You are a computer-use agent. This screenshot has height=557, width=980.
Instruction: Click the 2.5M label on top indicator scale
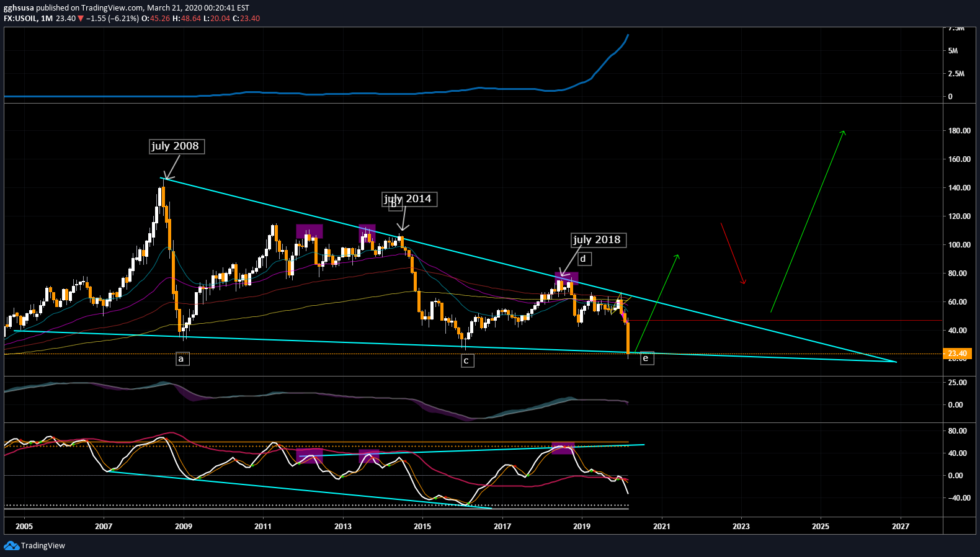coord(956,74)
